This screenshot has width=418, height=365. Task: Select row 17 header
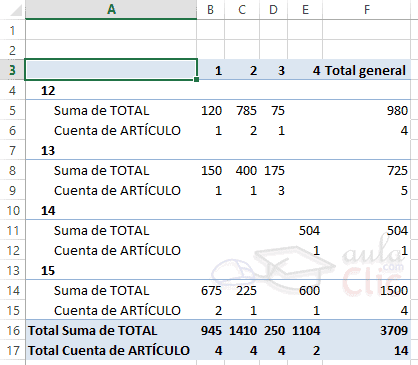pos(12,350)
